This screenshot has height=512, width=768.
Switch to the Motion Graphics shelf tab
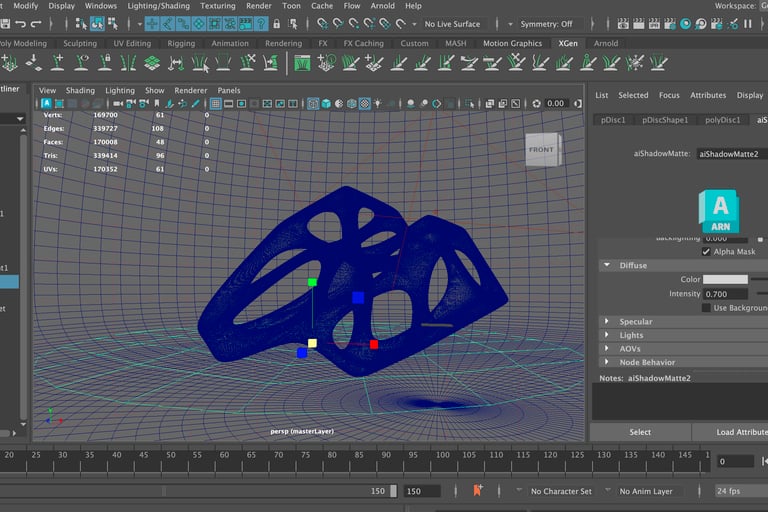pyautogui.click(x=512, y=44)
